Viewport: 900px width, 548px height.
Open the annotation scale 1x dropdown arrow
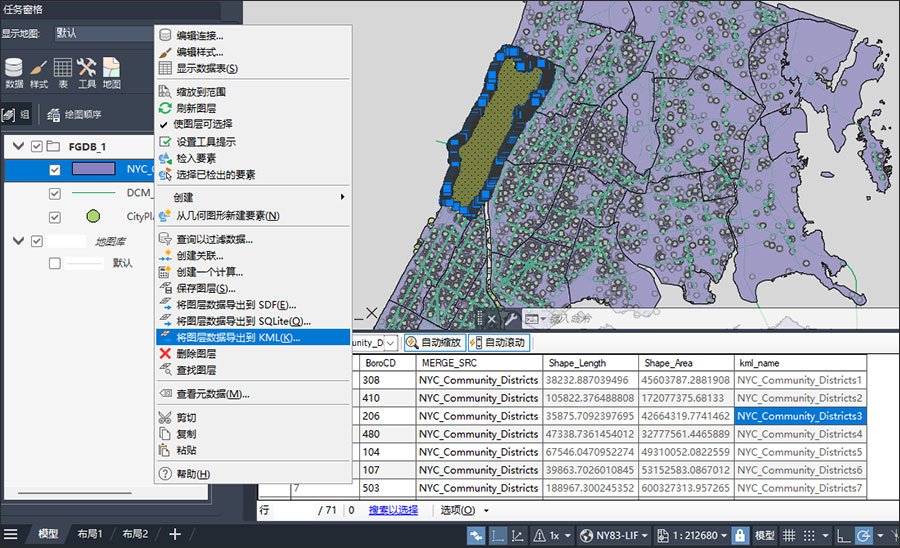pos(568,536)
